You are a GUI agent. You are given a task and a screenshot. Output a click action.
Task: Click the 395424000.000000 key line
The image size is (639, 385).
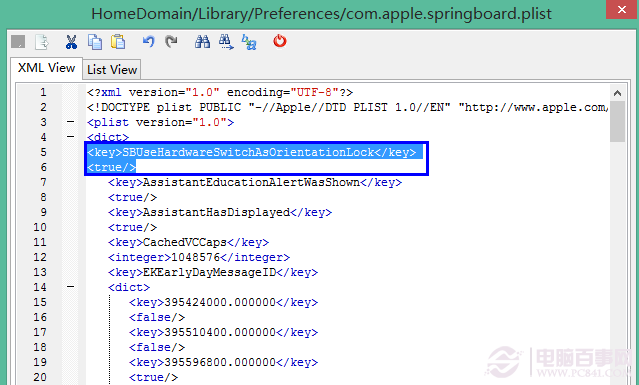[223, 302]
